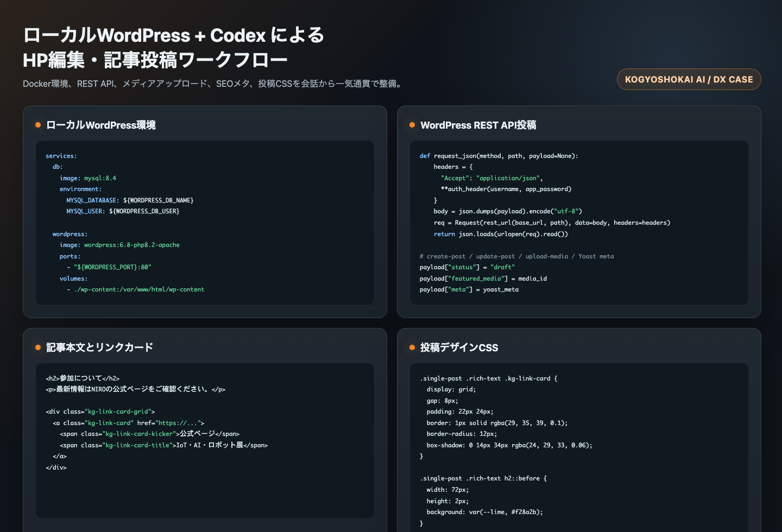
Task: Click the ports: line
Action: [x=70, y=256]
